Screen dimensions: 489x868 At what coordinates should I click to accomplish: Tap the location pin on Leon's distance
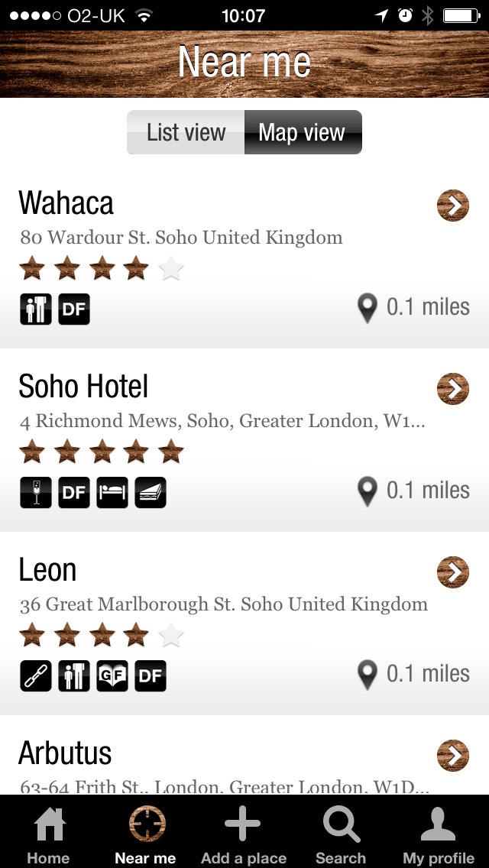point(368,675)
